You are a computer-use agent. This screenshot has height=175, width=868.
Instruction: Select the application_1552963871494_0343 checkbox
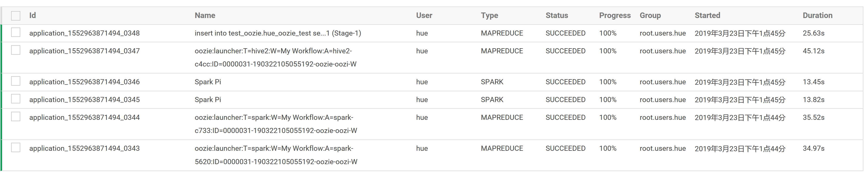pyautogui.click(x=15, y=148)
